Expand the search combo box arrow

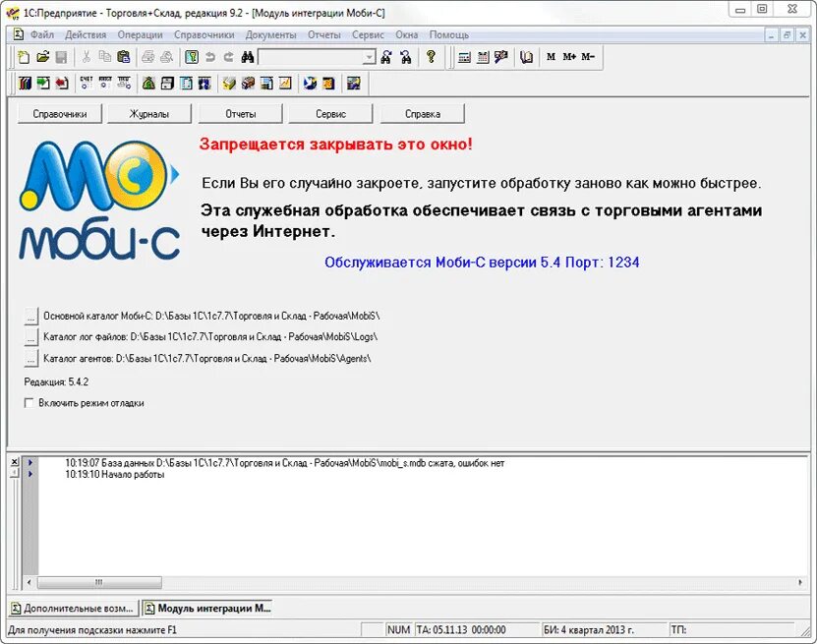(369, 57)
